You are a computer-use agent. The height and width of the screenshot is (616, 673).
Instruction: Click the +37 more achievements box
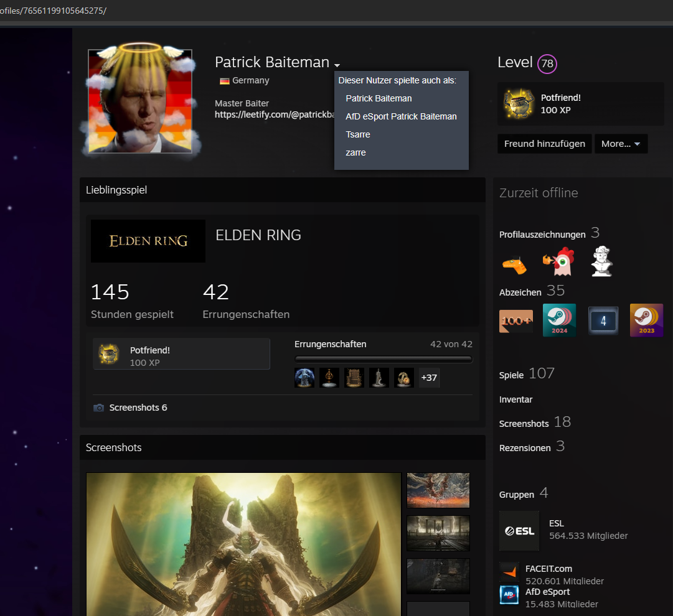pos(429,378)
